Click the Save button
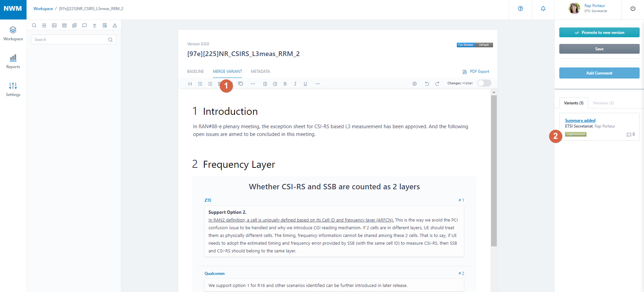Screen dimensions: 644x292 (x=599, y=49)
